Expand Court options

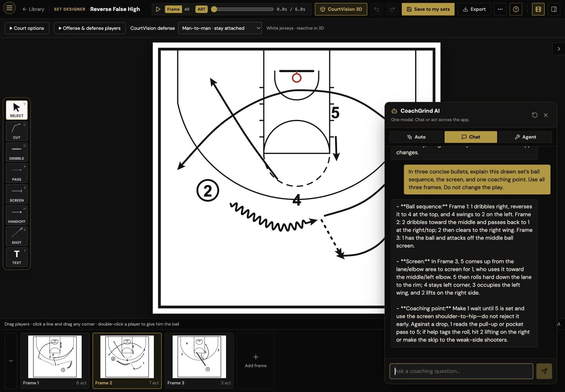[27, 28]
